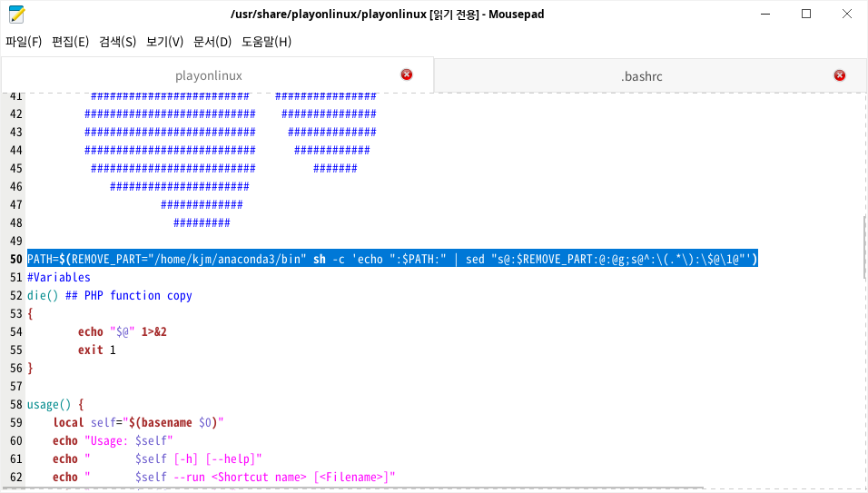Close the playonlinux tab
Image resolution: width=868 pixels, height=493 pixels.
click(x=407, y=74)
